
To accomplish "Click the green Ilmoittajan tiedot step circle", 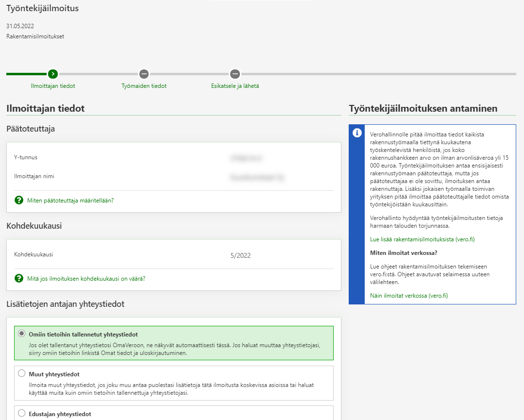I will 53,74.
